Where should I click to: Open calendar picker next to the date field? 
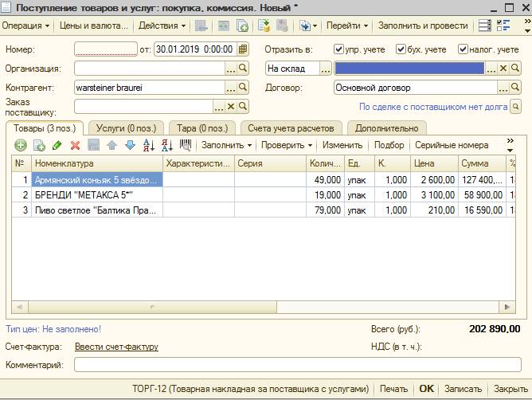point(243,49)
